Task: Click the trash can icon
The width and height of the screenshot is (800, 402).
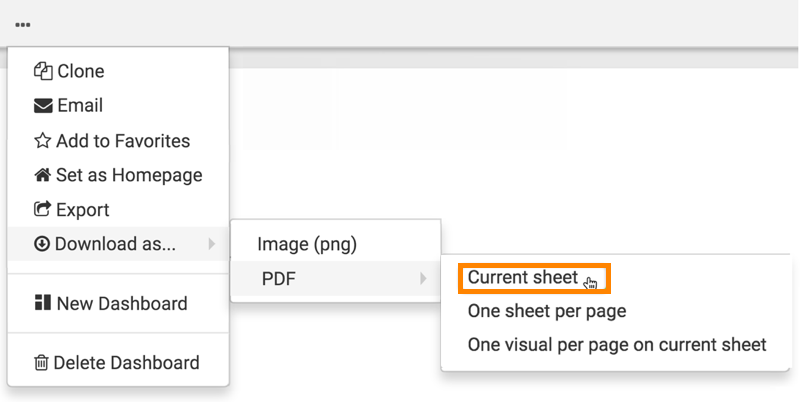Action: [43, 363]
